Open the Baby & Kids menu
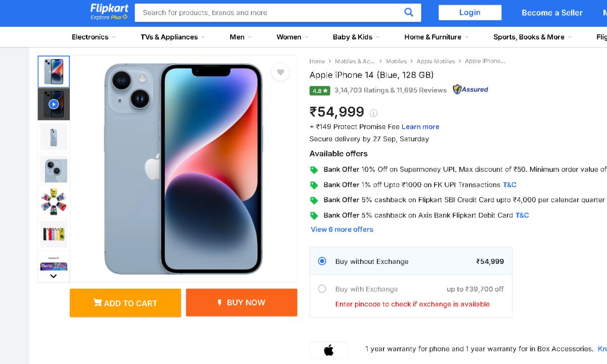Viewport: 607px width, 364px height. tap(356, 37)
